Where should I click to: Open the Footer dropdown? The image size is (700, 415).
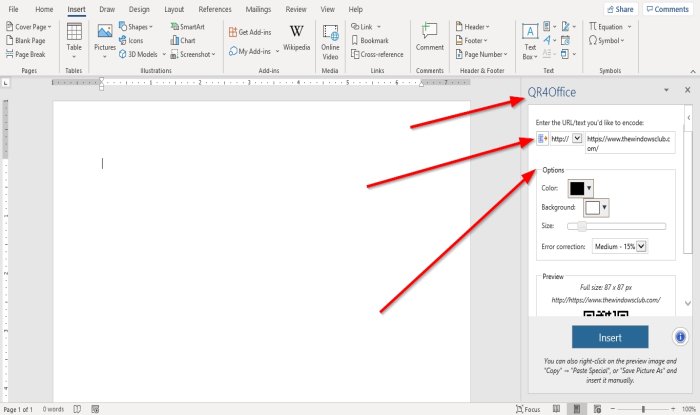pyautogui.click(x=471, y=41)
